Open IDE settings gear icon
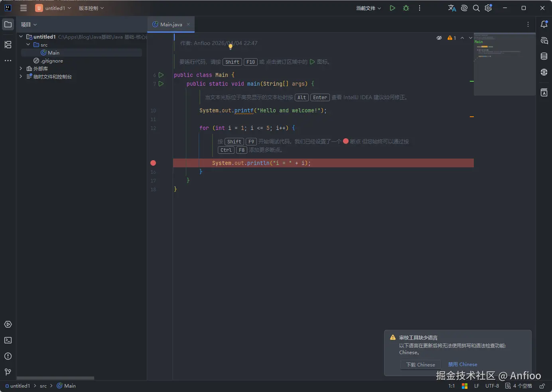This screenshot has width=552, height=392. pos(488,8)
